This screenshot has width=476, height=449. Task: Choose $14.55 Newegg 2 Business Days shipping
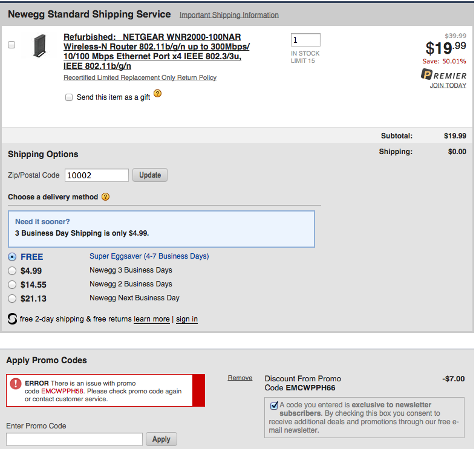coord(12,285)
